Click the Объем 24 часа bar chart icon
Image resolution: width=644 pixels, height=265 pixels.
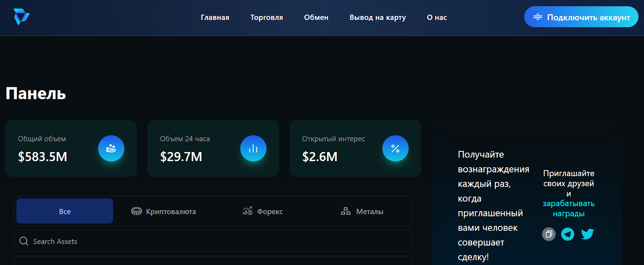pos(253,148)
